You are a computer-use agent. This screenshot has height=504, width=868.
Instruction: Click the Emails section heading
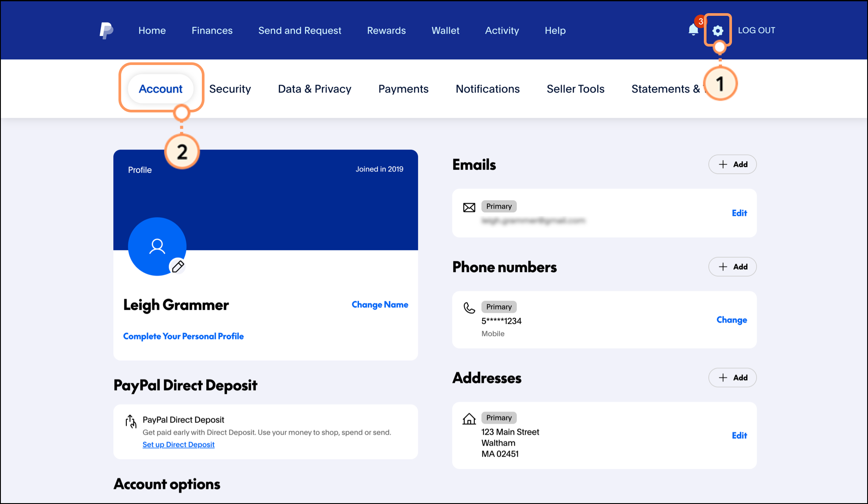pyautogui.click(x=474, y=165)
